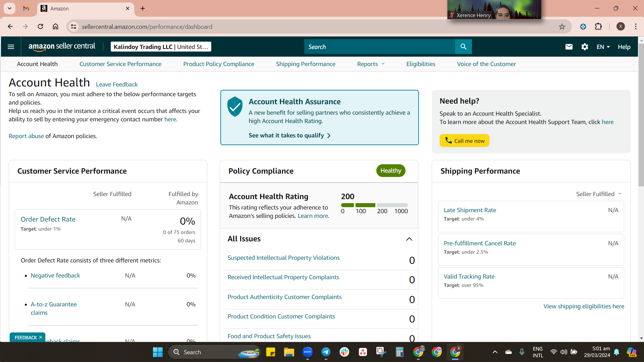This screenshot has width=644, height=362.
Task: Reload the Seller Central page
Action: point(40,26)
